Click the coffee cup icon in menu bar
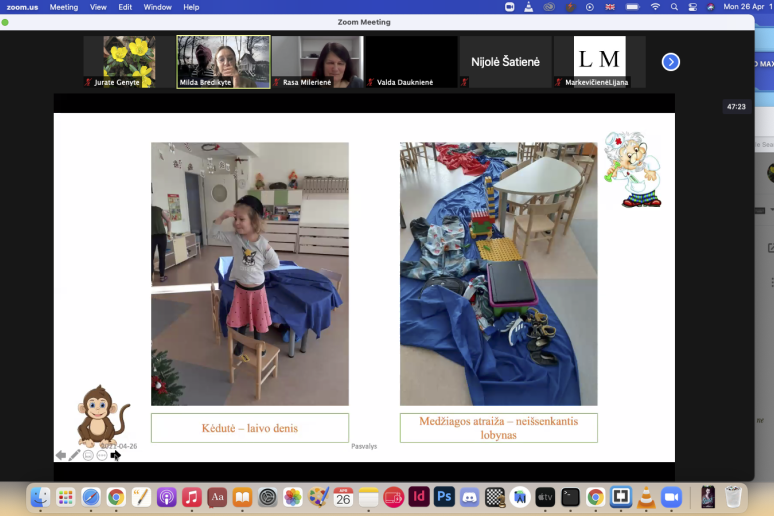The width and height of the screenshot is (774, 516). pyautogui.click(x=570, y=7)
